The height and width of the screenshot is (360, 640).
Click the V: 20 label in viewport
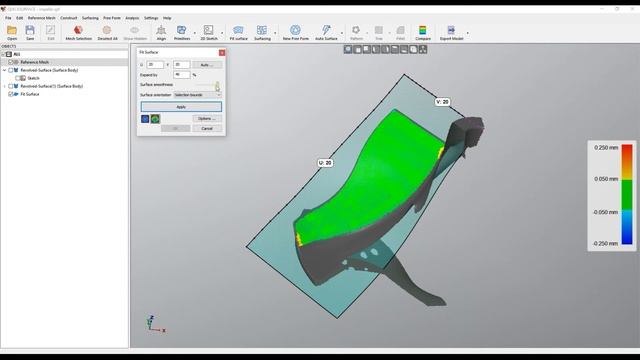[x=442, y=102]
